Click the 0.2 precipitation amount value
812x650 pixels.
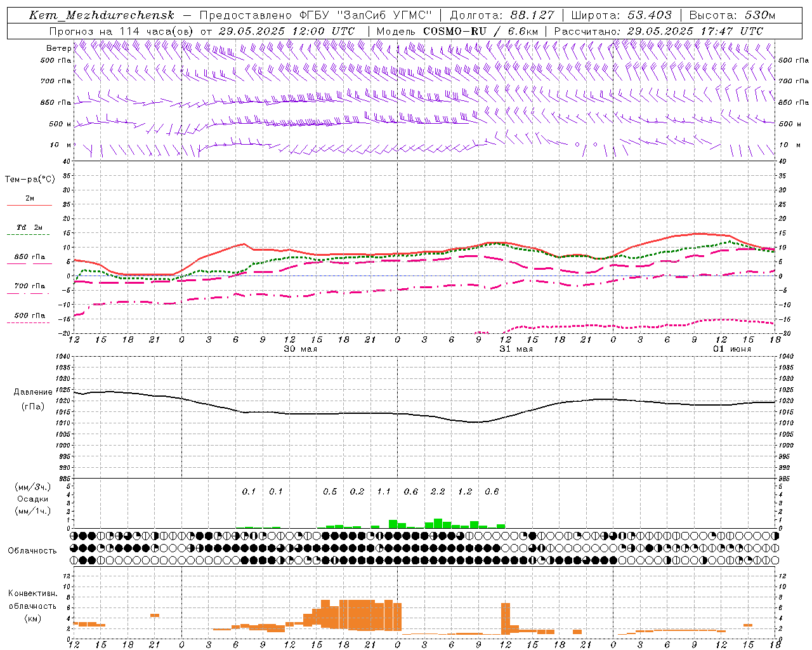pyautogui.click(x=357, y=492)
